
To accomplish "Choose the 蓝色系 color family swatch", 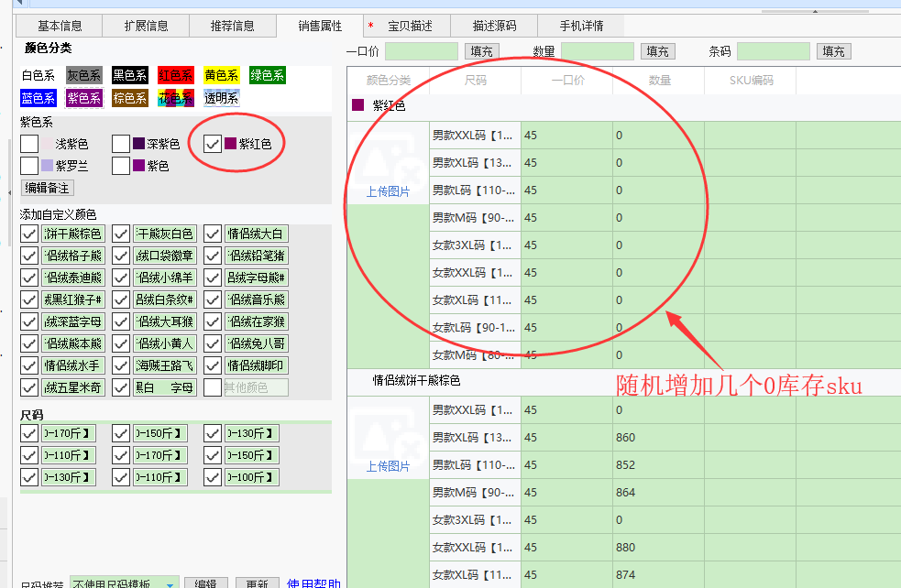I will pos(38,97).
